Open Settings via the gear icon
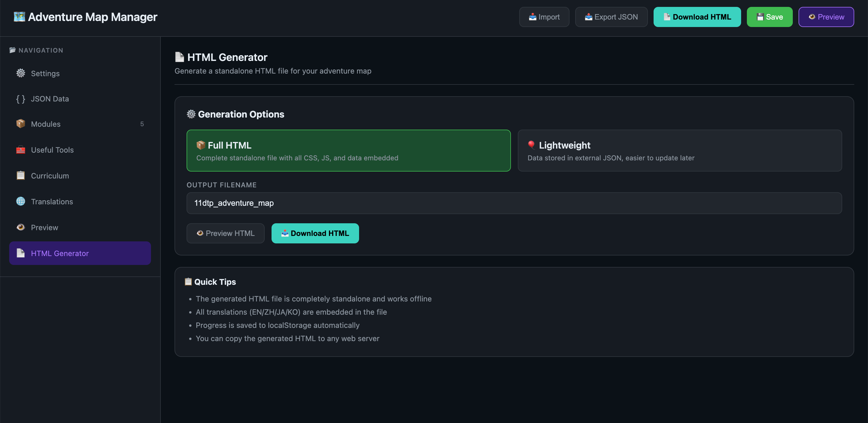Image resolution: width=868 pixels, height=423 pixels. tap(21, 73)
